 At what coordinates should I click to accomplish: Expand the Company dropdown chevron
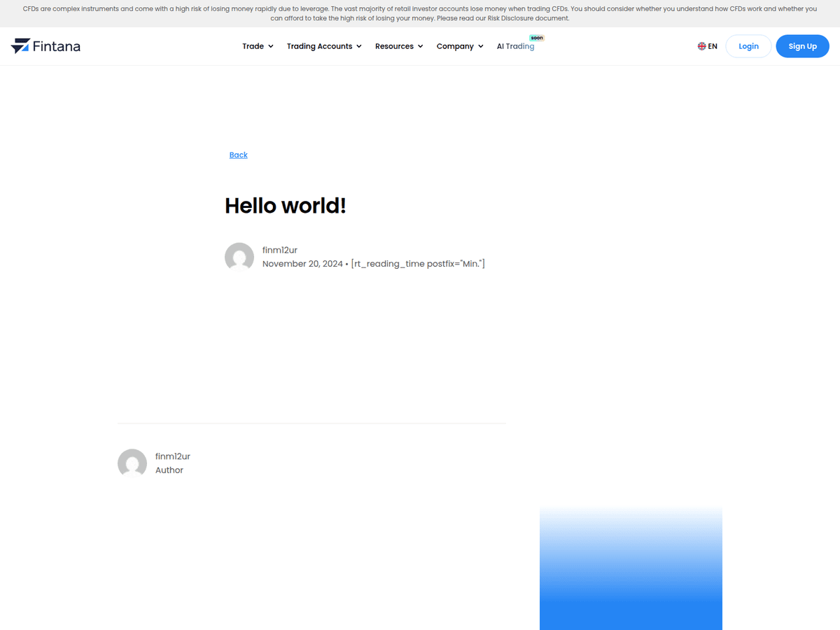pos(480,46)
